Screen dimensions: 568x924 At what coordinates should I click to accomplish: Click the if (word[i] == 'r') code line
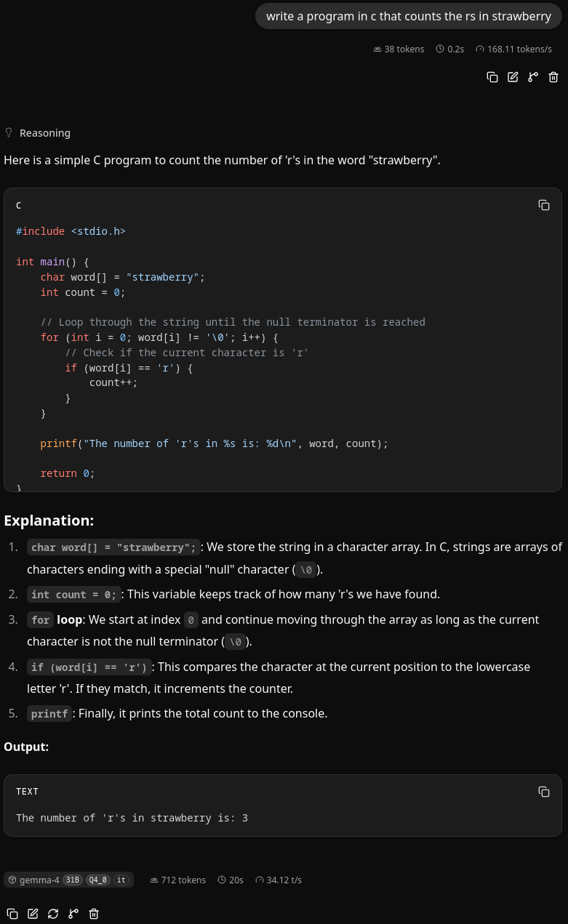coord(129,368)
